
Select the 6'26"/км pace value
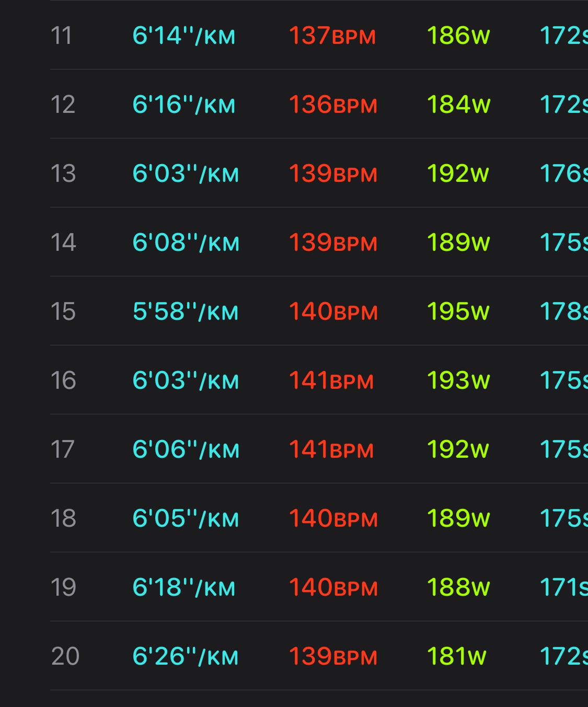(186, 656)
